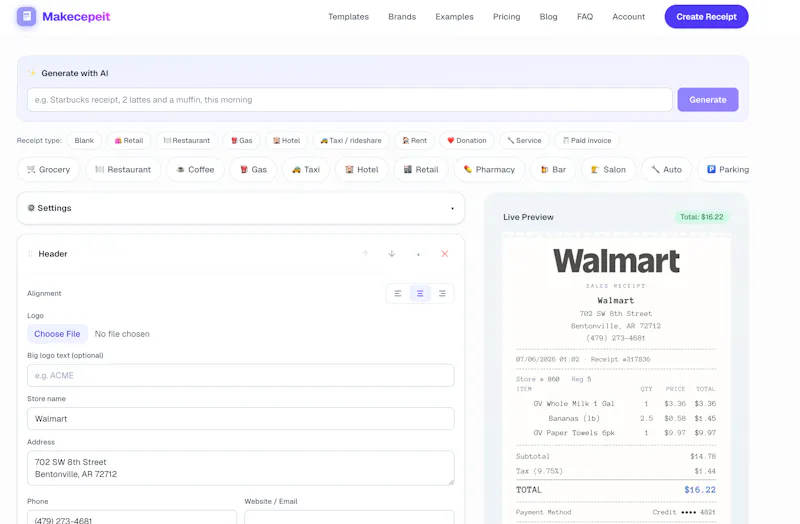Select Parking template chip
800x524 pixels.
coord(723,169)
